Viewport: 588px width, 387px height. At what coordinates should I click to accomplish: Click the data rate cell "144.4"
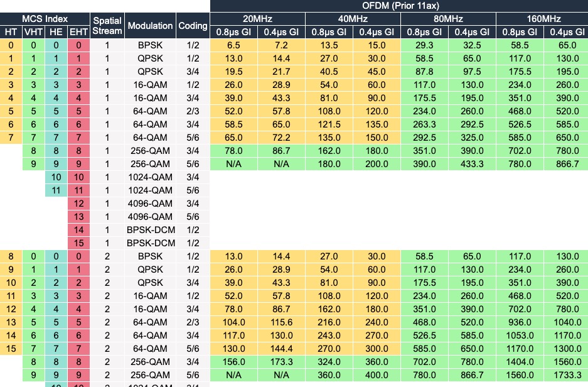pyautogui.click(x=281, y=349)
